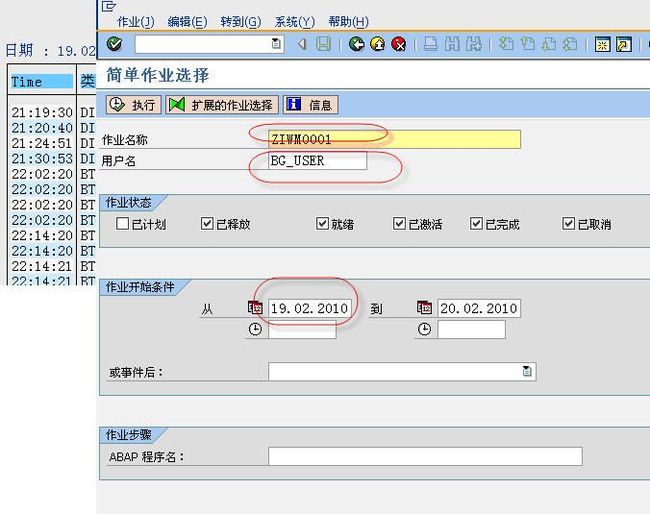Click the 作业名称 field containing ZIWM0001

tap(394, 139)
